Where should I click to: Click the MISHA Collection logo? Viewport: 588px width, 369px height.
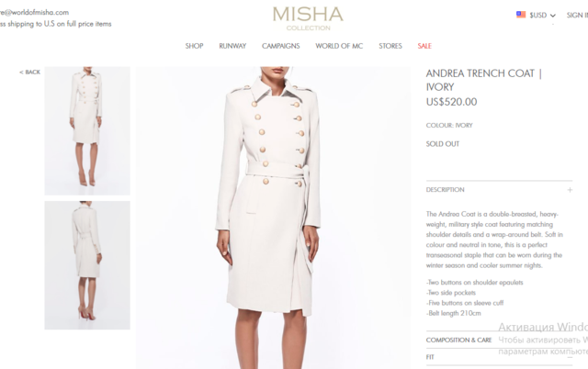[x=308, y=18]
